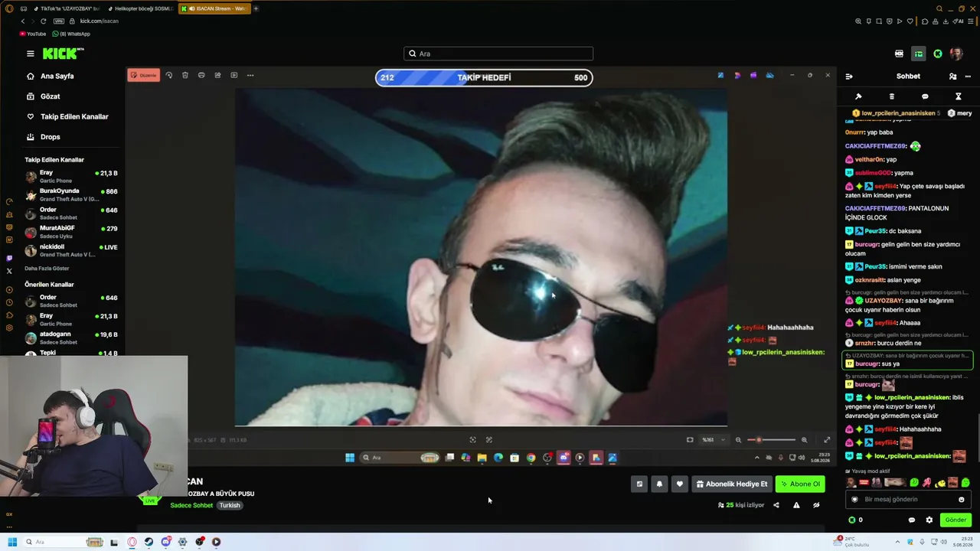This screenshot has height=551, width=980.
Task: Click the Windows Start button
Action: pyautogui.click(x=12, y=542)
